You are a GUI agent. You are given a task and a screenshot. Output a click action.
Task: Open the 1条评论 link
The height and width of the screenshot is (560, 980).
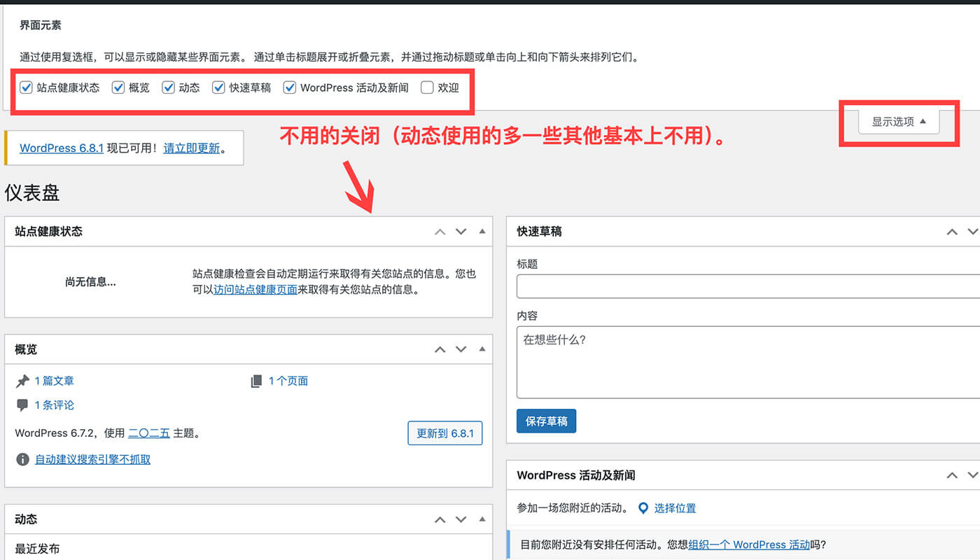pyautogui.click(x=55, y=405)
